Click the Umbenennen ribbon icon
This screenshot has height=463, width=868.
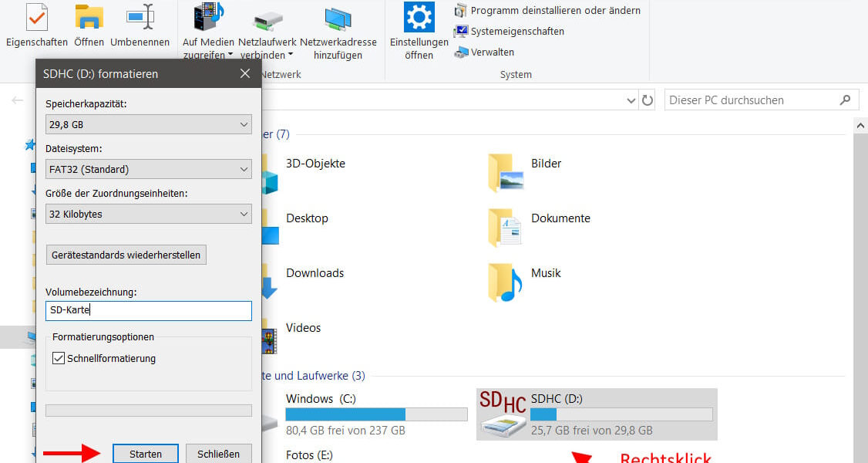pos(140,18)
